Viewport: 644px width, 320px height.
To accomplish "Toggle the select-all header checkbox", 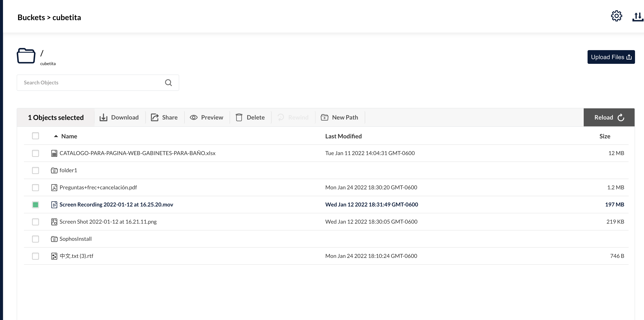I will point(35,136).
